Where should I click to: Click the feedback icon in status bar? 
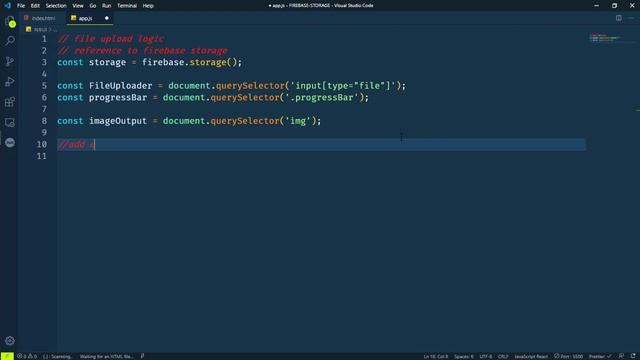(621, 356)
